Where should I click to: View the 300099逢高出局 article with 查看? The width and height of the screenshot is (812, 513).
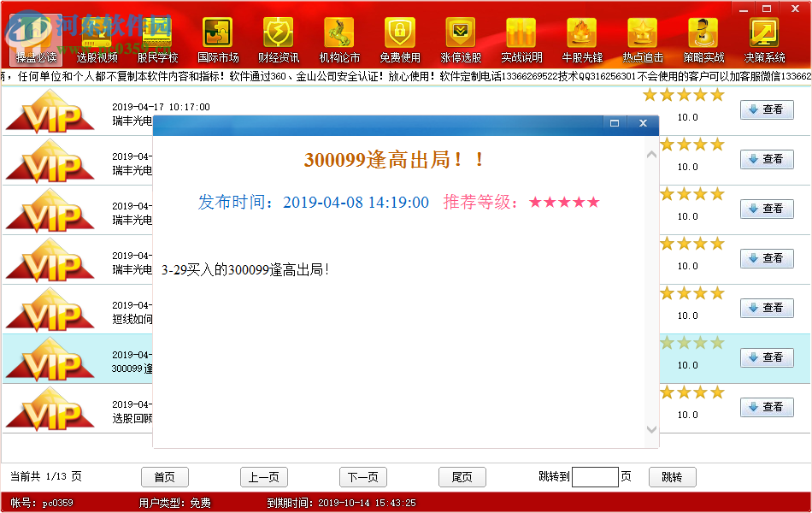pyautogui.click(x=767, y=357)
